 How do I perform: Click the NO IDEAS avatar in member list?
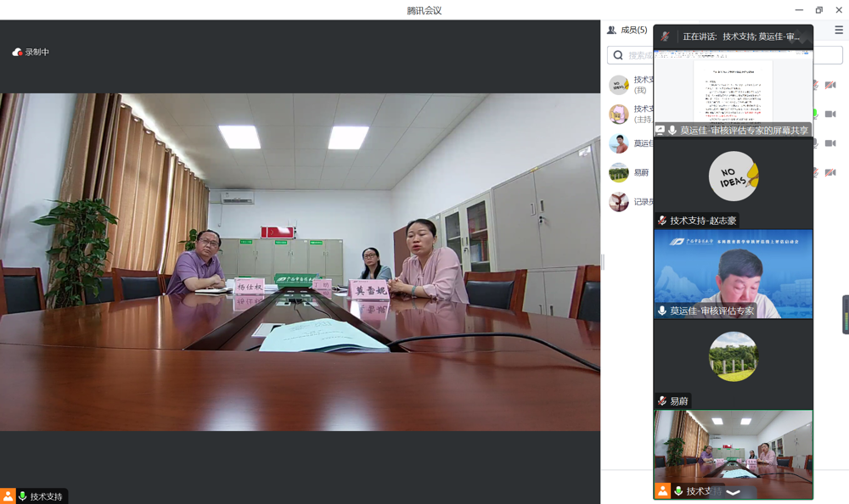click(618, 85)
